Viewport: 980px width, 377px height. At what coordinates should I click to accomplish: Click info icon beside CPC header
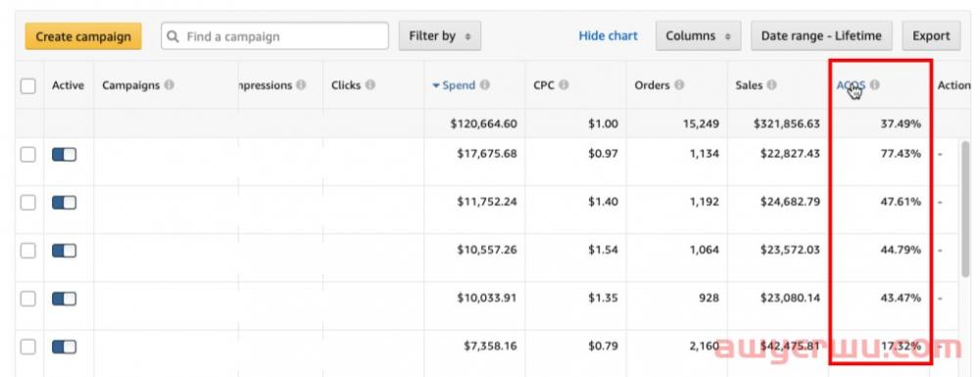click(x=563, y=85)
